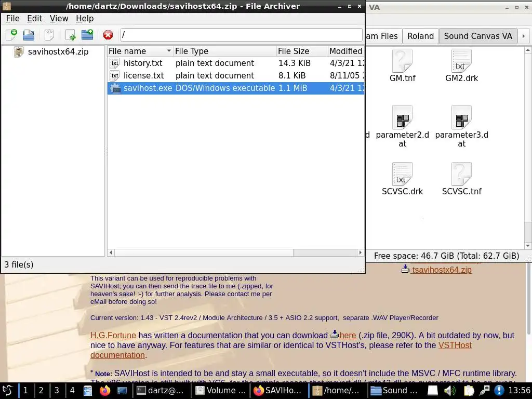Click 'DOS/Windows executable' file type cell
The width and height of the screenshot is (532, 399).
(x=225, y=88)
